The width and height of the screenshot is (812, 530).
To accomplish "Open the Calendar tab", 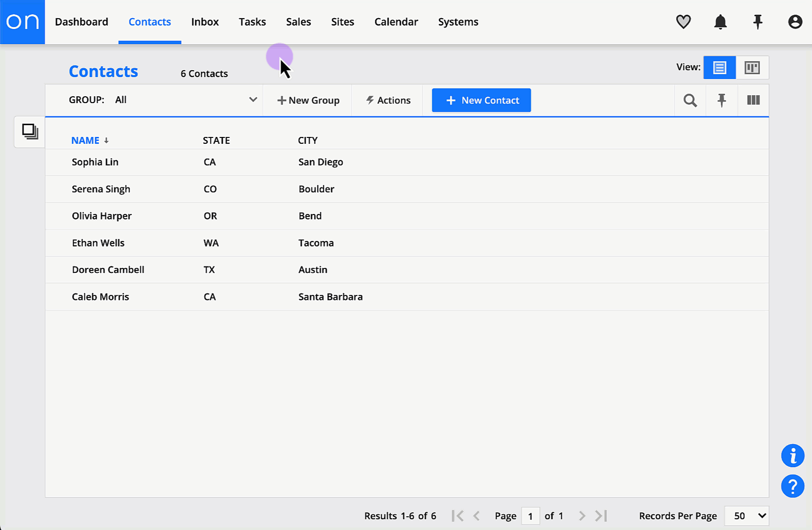I will click(396, 22).
